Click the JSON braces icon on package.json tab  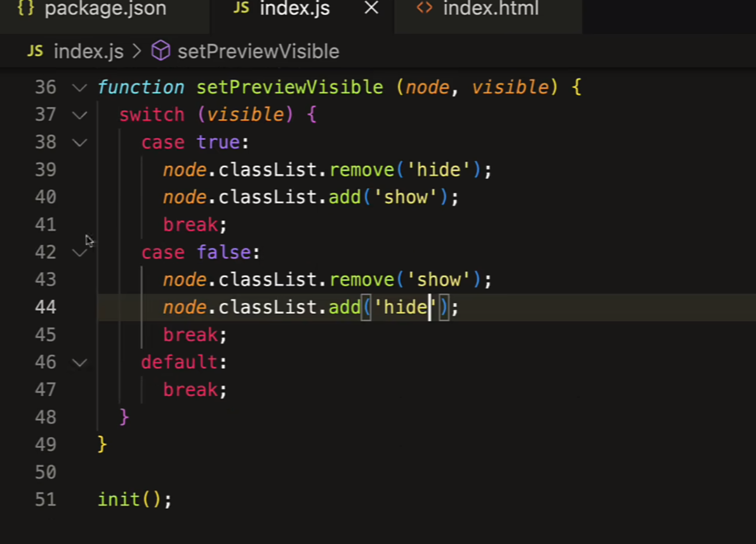(26, 9)
